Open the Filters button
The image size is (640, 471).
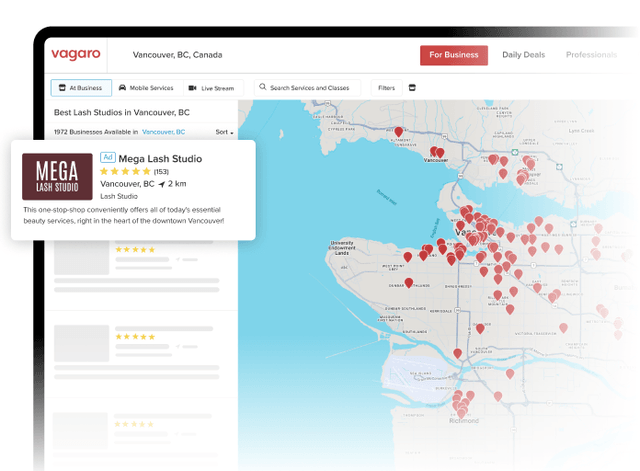tap(386, 88)
